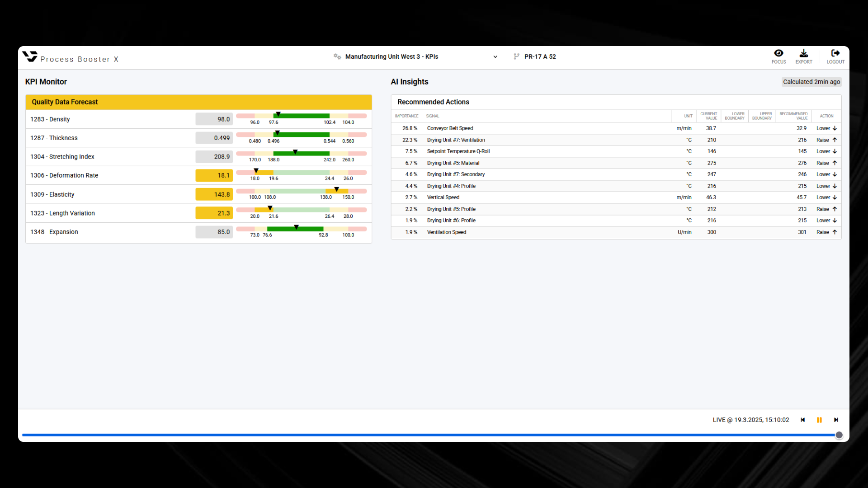Click the Length Variation value 21.3
The height and width of the screenshot is (488, 868).
(214, 213)
